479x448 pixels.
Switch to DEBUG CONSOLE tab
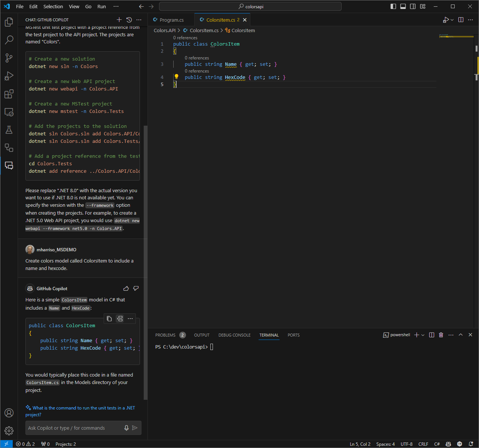pyautogui.click(x=235, y=335)
